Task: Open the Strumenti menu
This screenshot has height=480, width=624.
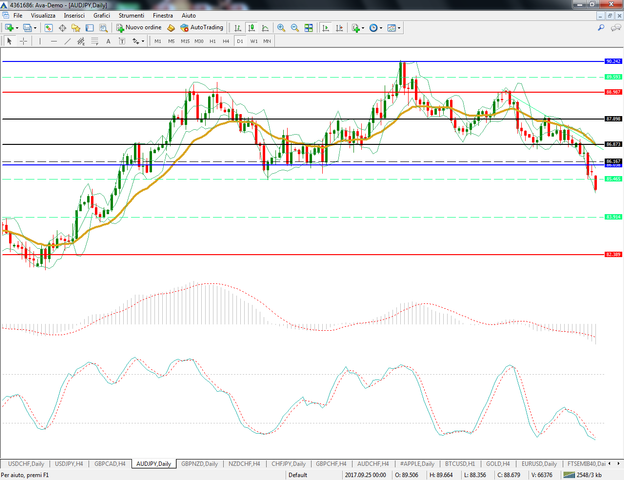Action: (x=131, y=15)
